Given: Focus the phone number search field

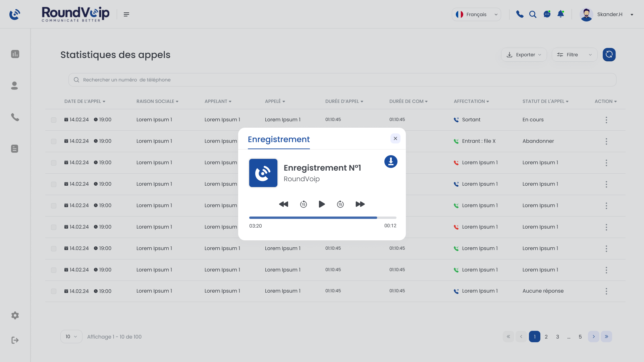Looking at the screenshot, I should point(342,80).
